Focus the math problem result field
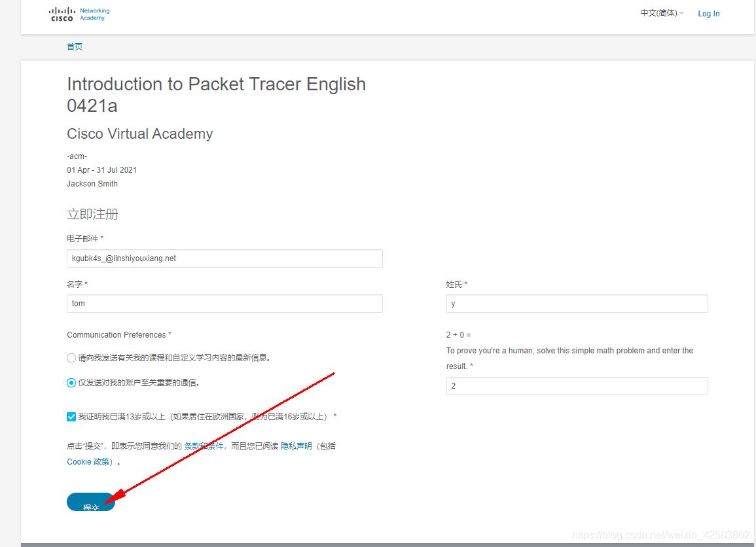The width and height of the screenshot is (756, 547). pyautogui.click(x=577, y=386)
